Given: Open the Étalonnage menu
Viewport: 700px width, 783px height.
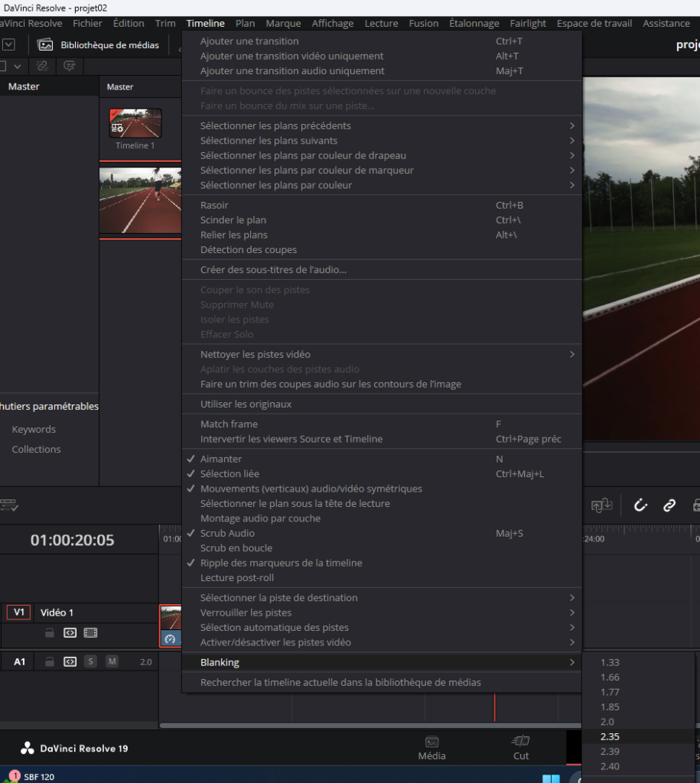Looking at the screenshot, I should pyautogui.click(x=474, y=24).
